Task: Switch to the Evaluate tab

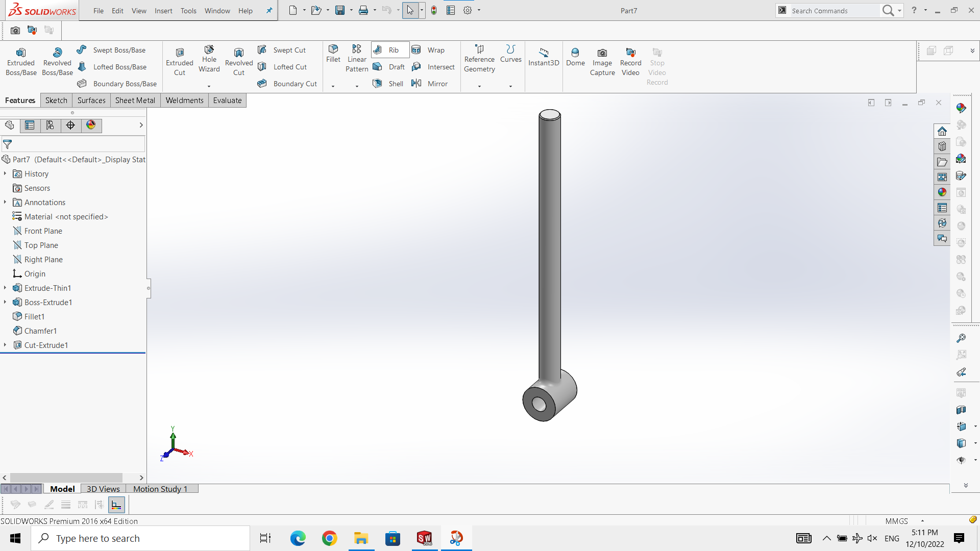Action: pos(227,101)
